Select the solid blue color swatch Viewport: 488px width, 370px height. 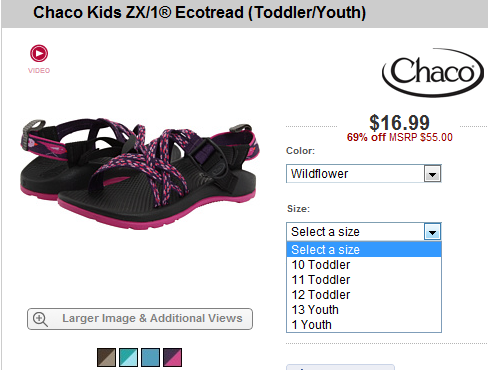click(150, 357)
